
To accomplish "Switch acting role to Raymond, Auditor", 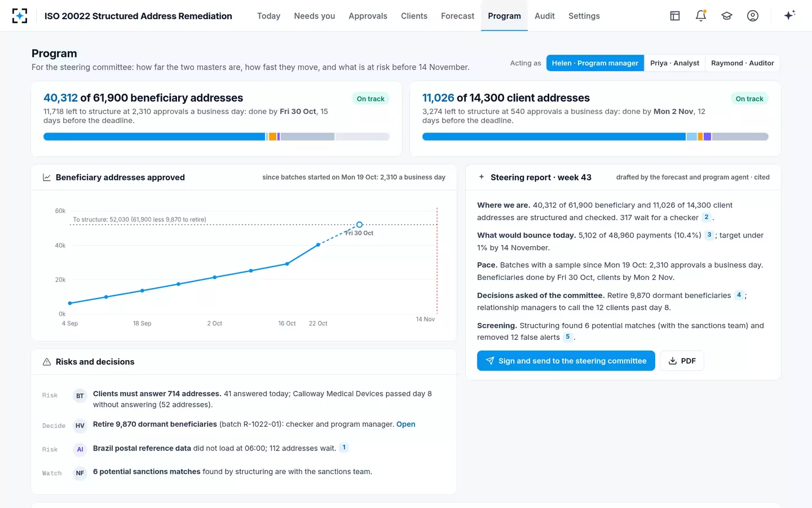I will 742,63.
